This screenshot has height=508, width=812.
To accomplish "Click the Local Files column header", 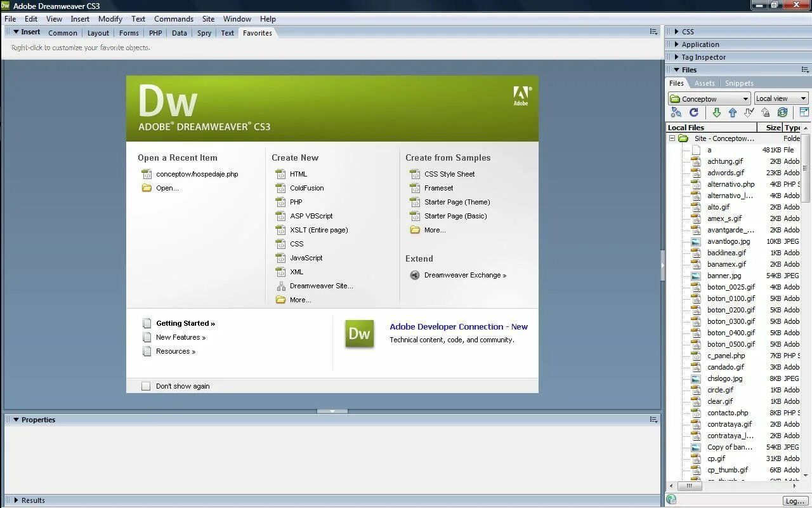I will click(711, 128).
